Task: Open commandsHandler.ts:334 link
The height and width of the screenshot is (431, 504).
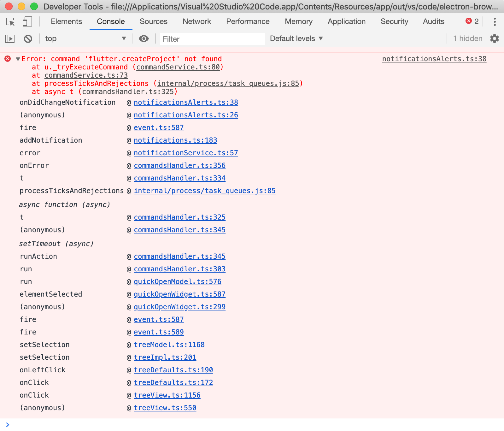Action: click(x=179, y=178)
